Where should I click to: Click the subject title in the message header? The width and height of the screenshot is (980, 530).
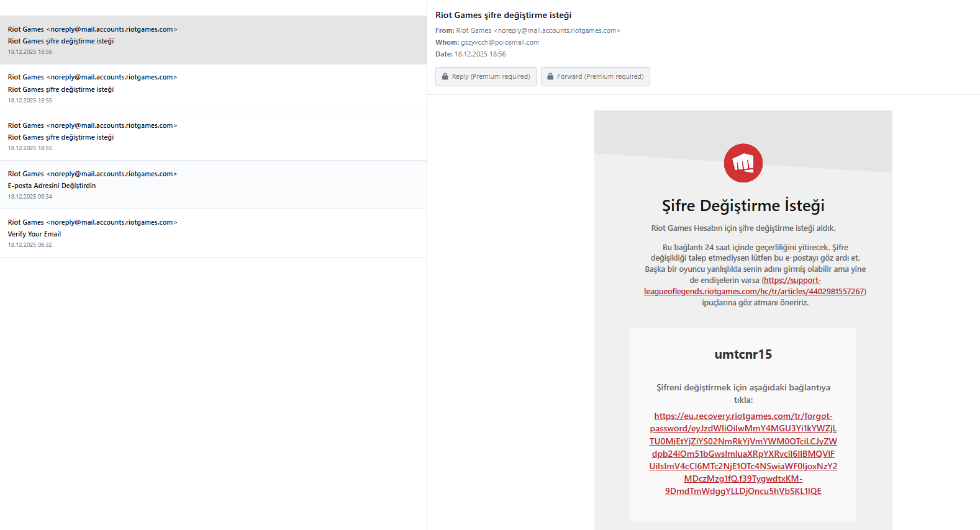[x=503, y=15]
